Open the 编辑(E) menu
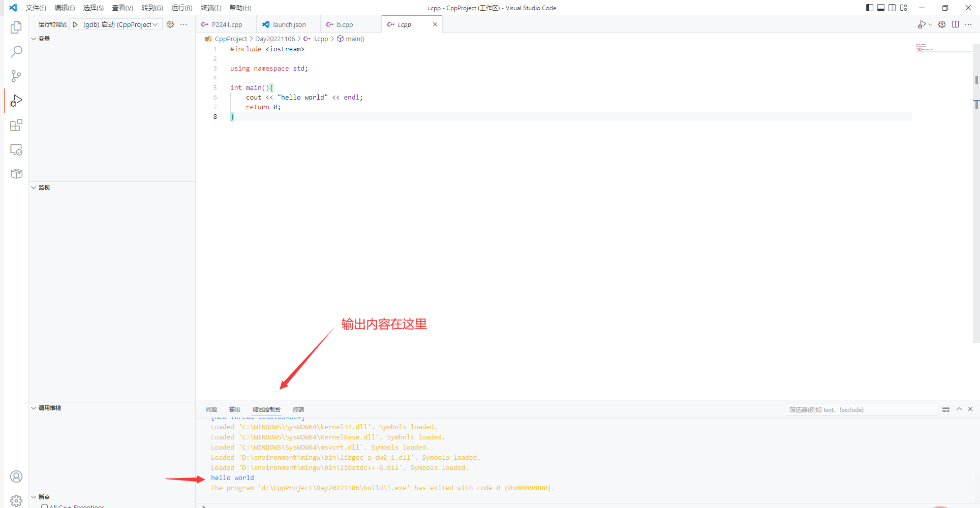Viewport: 980px width, 508px height. coord(65,8)
